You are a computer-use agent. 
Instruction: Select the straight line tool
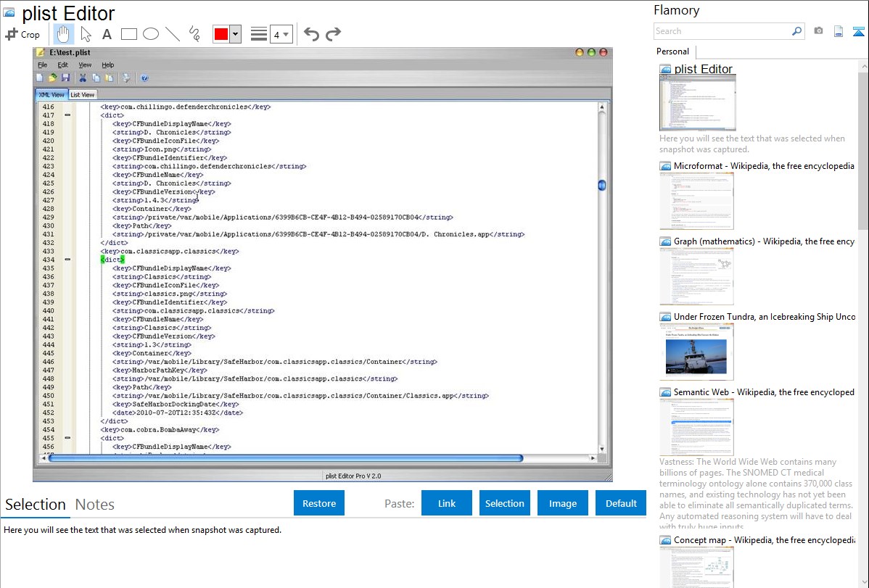click(172, 34)
